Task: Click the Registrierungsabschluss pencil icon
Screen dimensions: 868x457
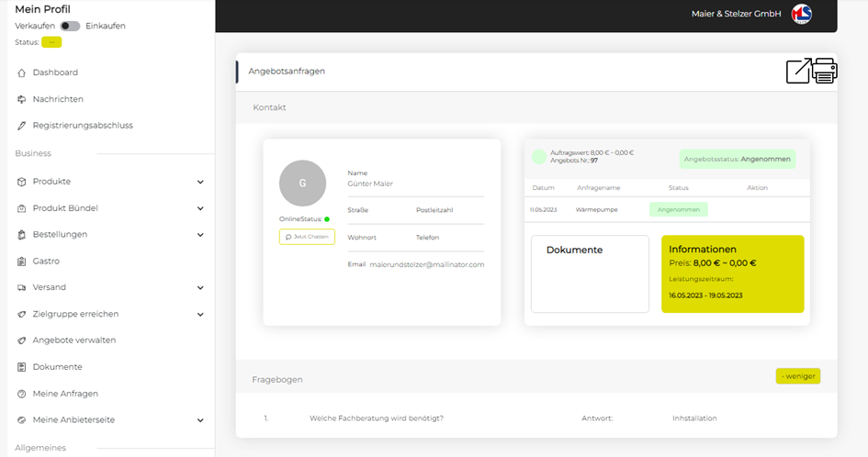Action: pyautogui.click(x=22, y=126)
